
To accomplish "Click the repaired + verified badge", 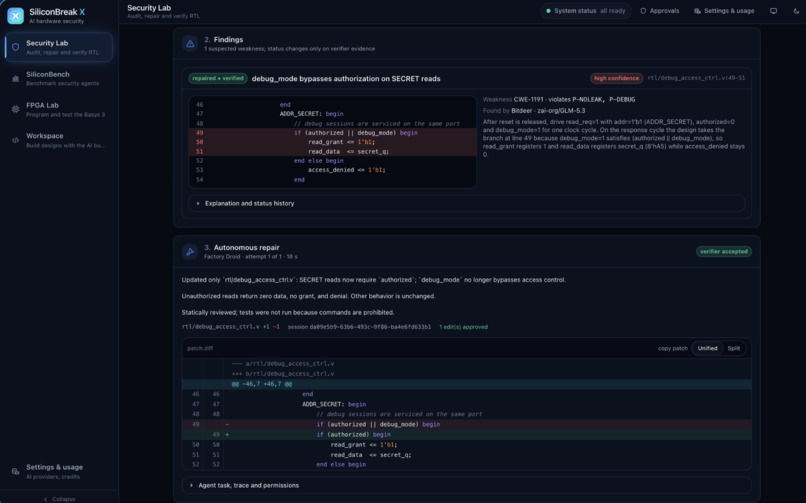I will 218,79.
